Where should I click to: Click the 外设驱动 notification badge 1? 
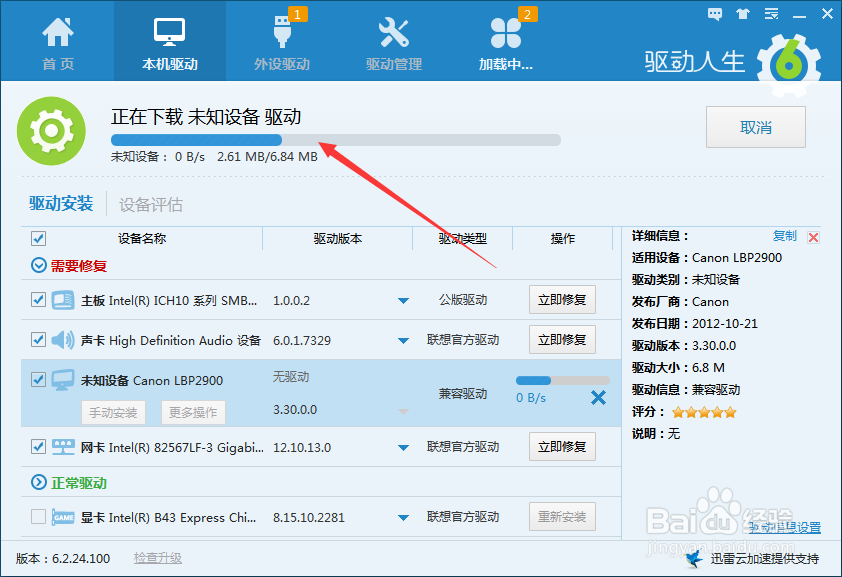tap(298, 14)
